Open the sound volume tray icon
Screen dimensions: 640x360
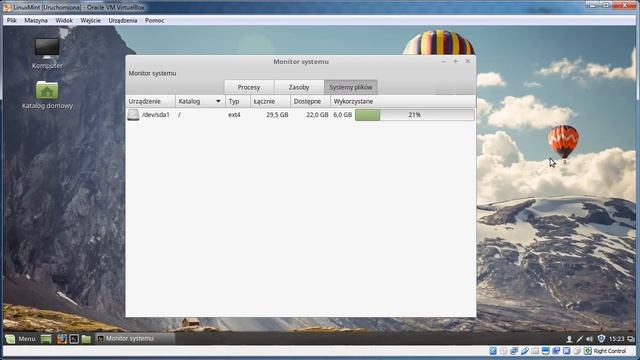click(589, 339)
